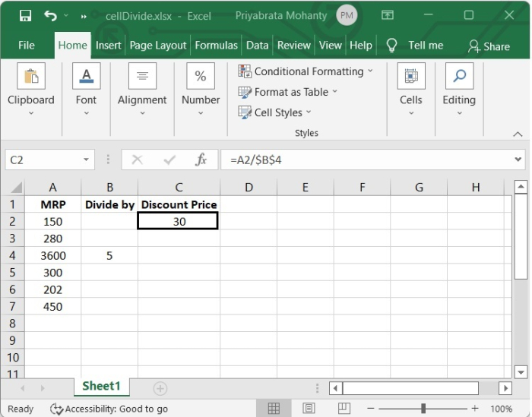Click the Save icon in title bar
Screen dimensions: 532x417
(x=25, y=15)
